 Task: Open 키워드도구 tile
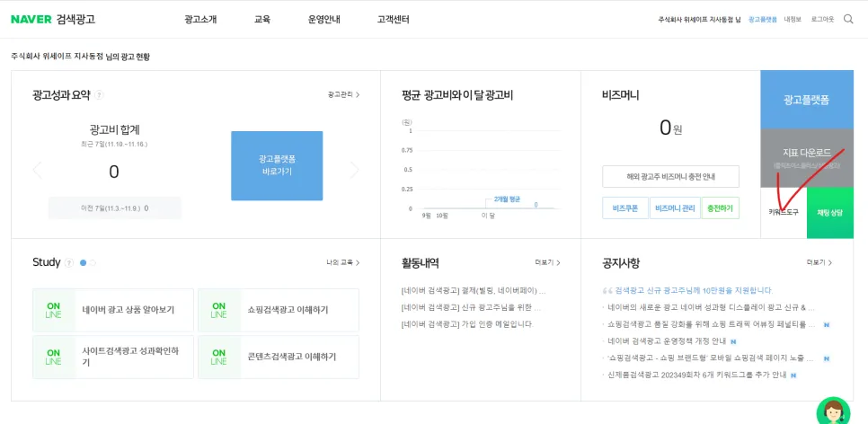[x=784, y=213]
